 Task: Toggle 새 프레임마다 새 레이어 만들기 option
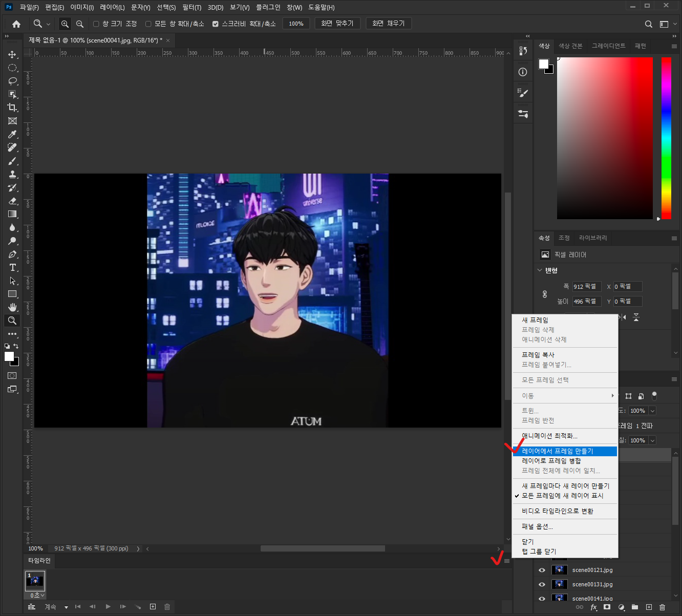click(565, 486)
